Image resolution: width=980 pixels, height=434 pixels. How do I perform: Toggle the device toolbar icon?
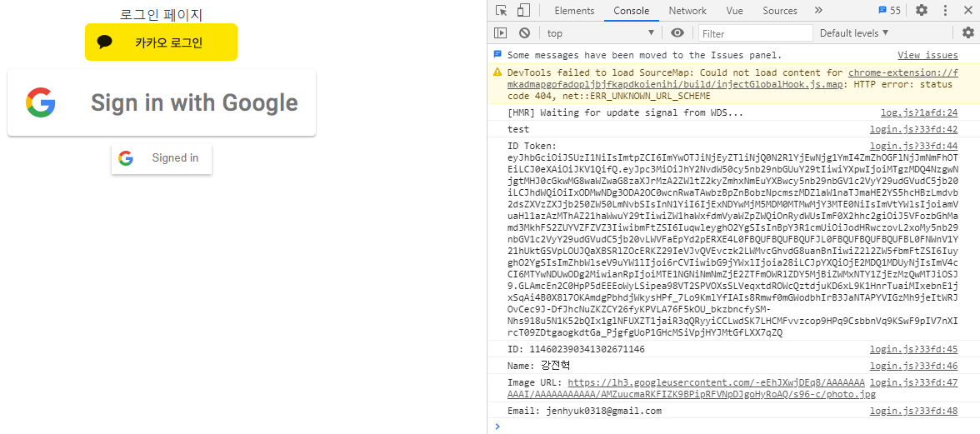click(x=522, y=11)
